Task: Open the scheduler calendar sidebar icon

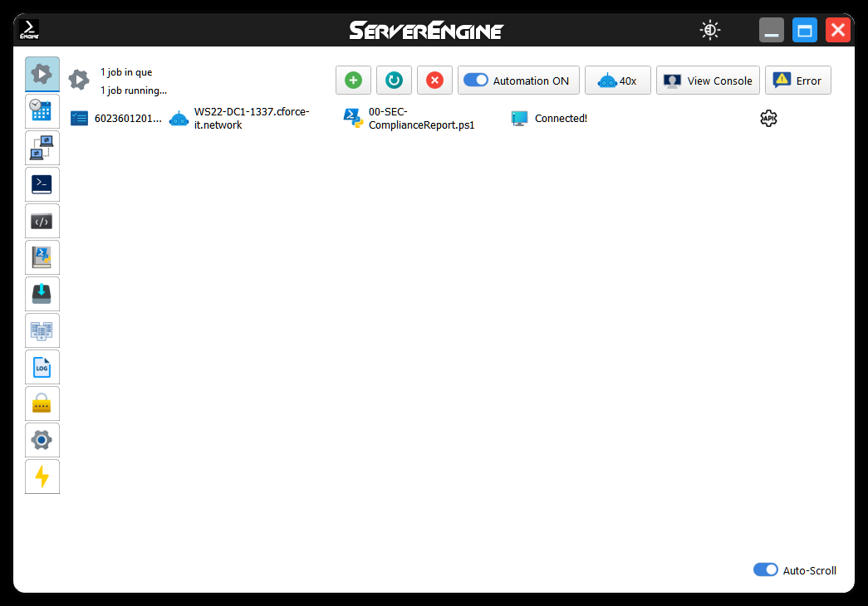Action: pyautogui.click(x=42, y=110)
